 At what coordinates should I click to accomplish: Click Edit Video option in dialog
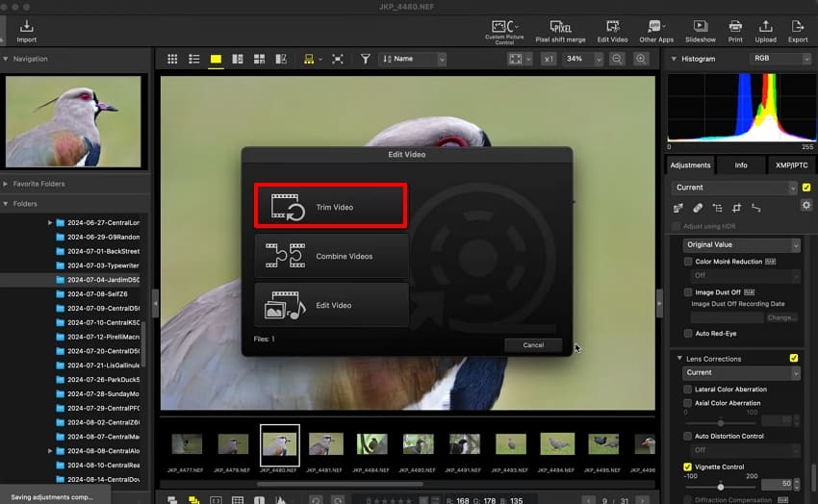tap(332, 305)
